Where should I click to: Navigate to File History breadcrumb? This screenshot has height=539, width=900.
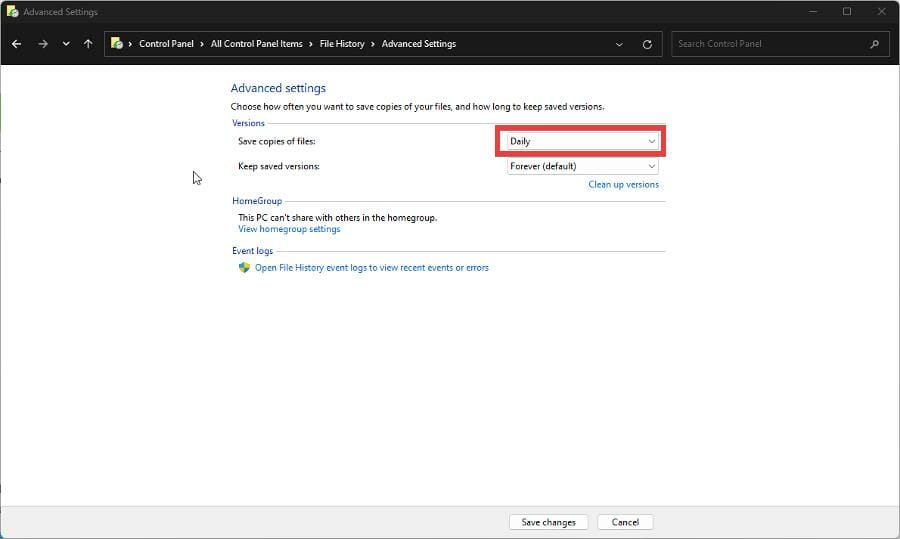pos(342,44)
